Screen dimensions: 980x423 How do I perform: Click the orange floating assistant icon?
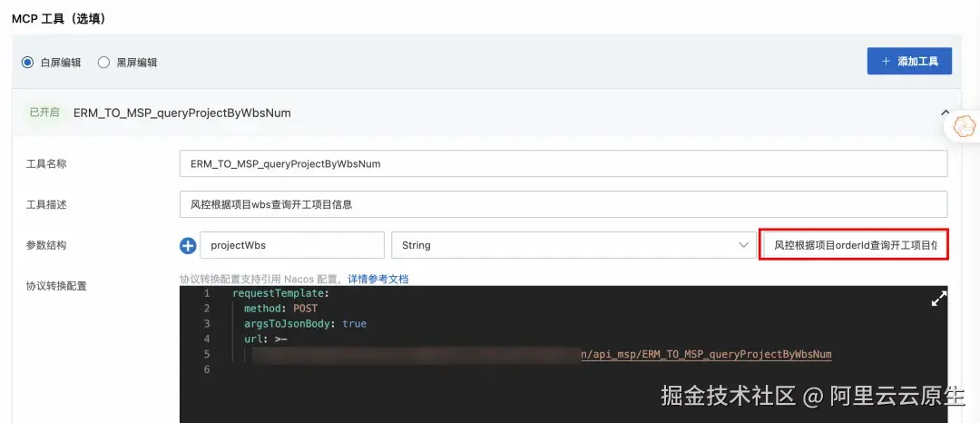pos(963,126)
